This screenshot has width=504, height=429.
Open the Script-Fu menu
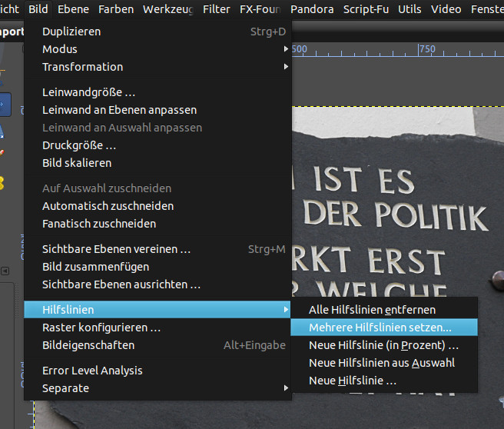pos(366,9)
